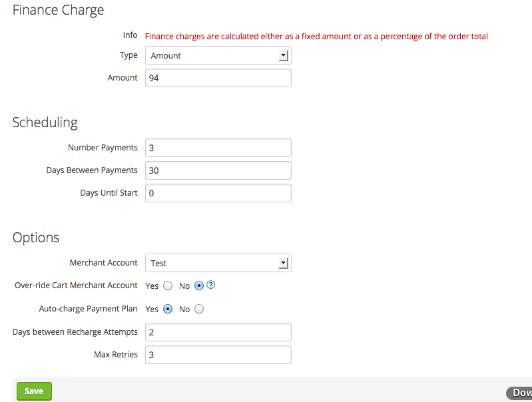Screen dimensions: 532x402
Task: Select No for Auto-charge Payment Plan
Action: pyautogui.click(x=199, y=309)
